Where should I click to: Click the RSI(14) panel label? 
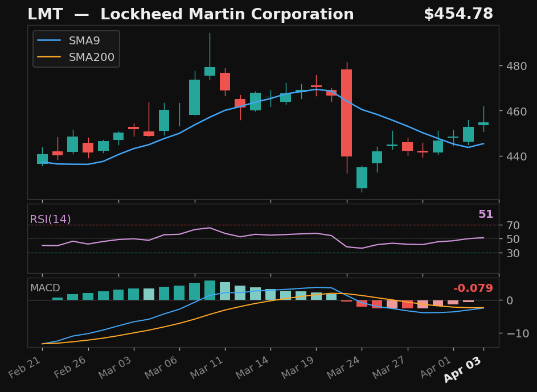pos(50,219)
